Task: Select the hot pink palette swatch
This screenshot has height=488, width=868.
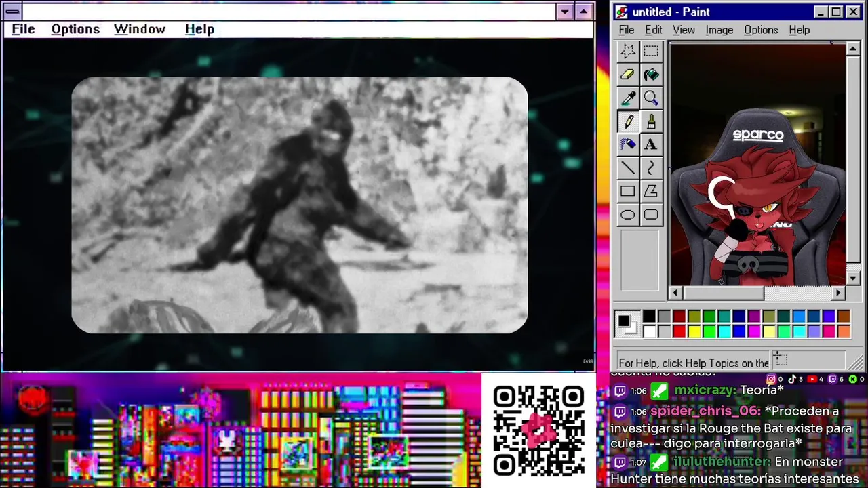Action: click(829, 331)
